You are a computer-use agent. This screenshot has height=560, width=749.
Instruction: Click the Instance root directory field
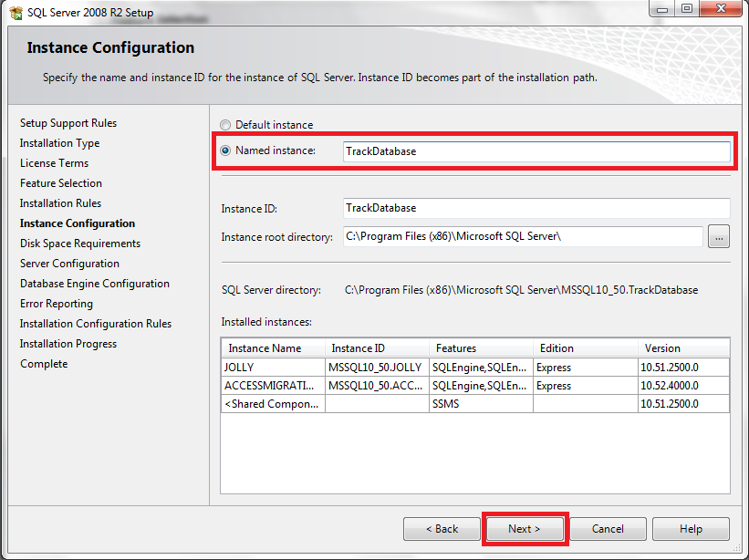point(523,236)
